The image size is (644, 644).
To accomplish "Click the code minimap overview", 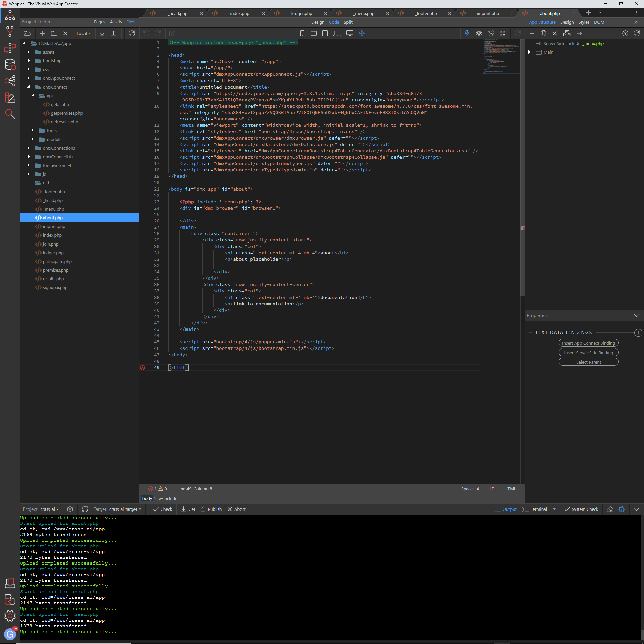I will pos(501,56).
